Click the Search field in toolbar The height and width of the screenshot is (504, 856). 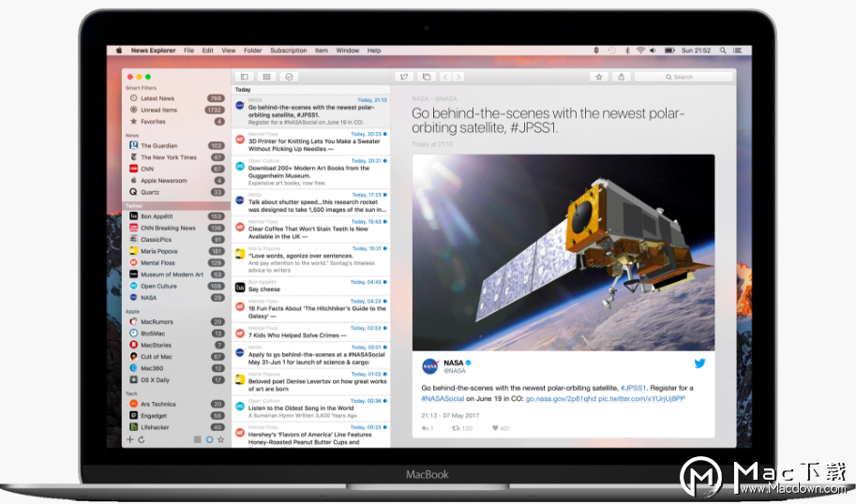tap(683, 77)
